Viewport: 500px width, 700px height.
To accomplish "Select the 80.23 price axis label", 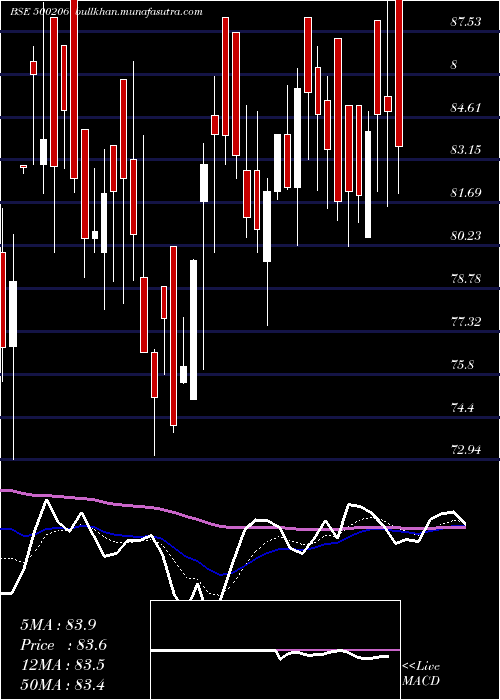I will pos(466,235).
